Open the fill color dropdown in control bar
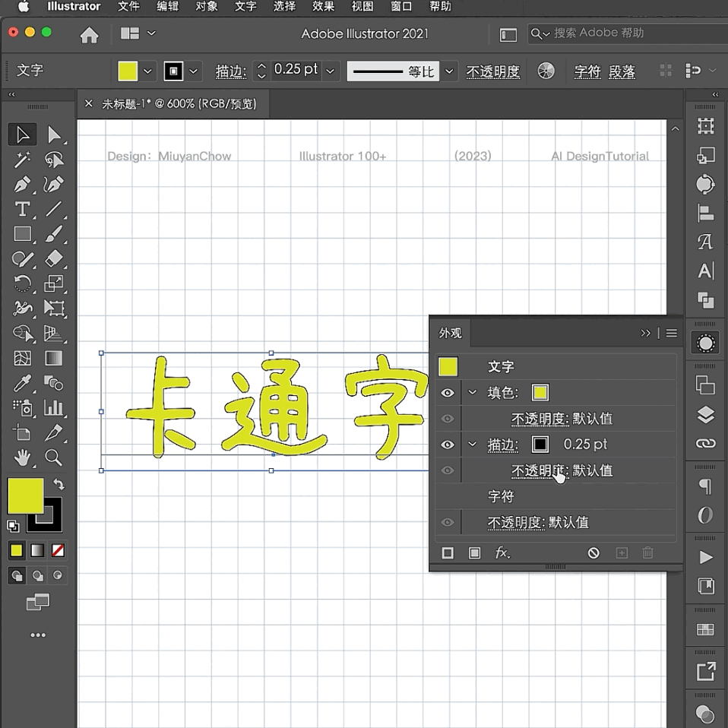 coord(147,71)
